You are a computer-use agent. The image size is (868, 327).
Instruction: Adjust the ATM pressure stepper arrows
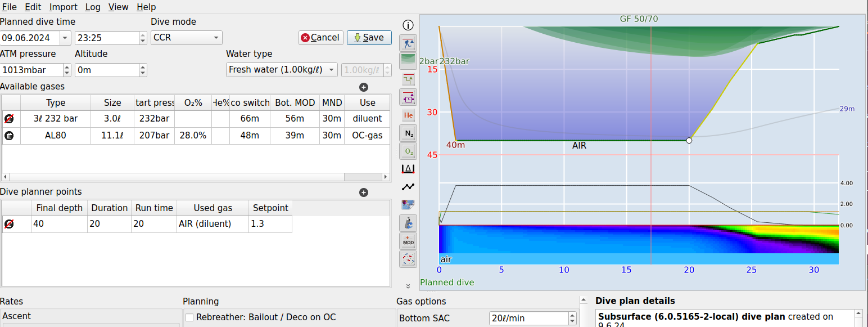pos(67,70)
